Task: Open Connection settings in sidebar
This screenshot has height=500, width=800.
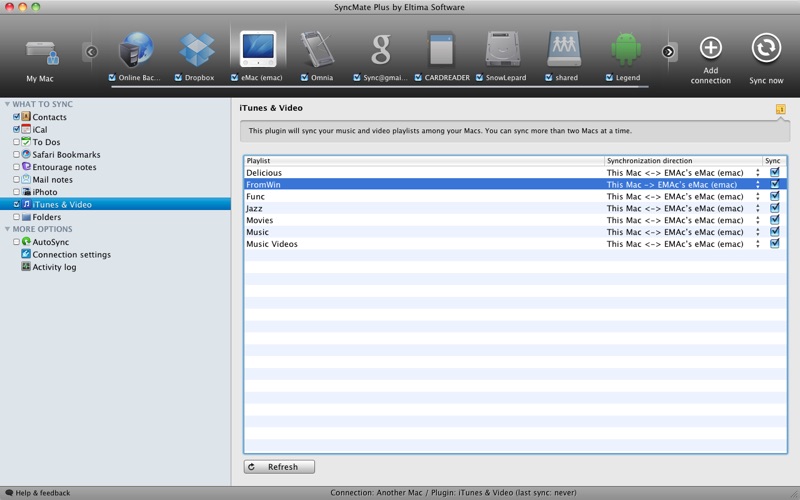Action: pyautogui.click(x=71, y=254)
